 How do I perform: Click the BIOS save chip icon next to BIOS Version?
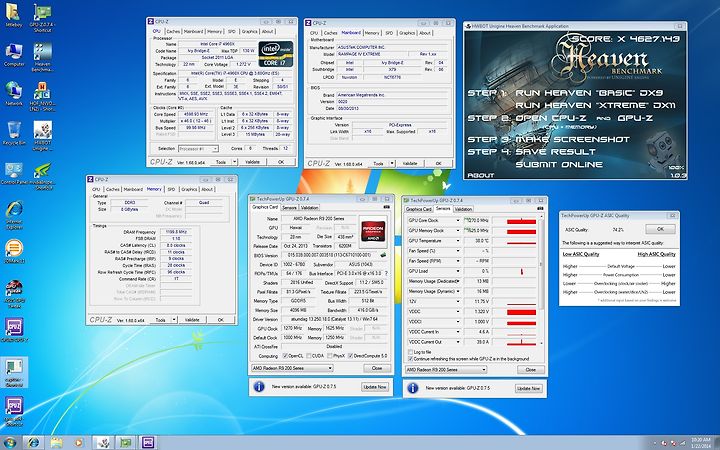[383, 255]
